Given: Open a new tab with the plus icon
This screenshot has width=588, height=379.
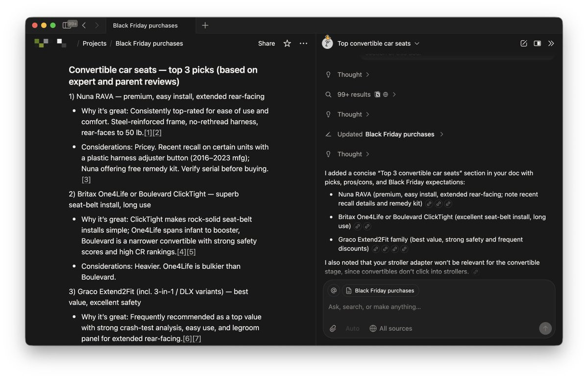Looking at the screenshot, I should 205,25.
